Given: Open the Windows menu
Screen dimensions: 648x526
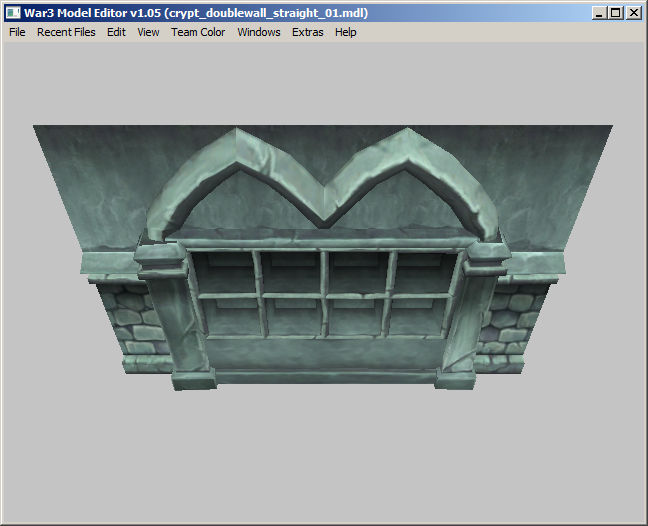Looking at the screenshot, I should coord(259,32).
